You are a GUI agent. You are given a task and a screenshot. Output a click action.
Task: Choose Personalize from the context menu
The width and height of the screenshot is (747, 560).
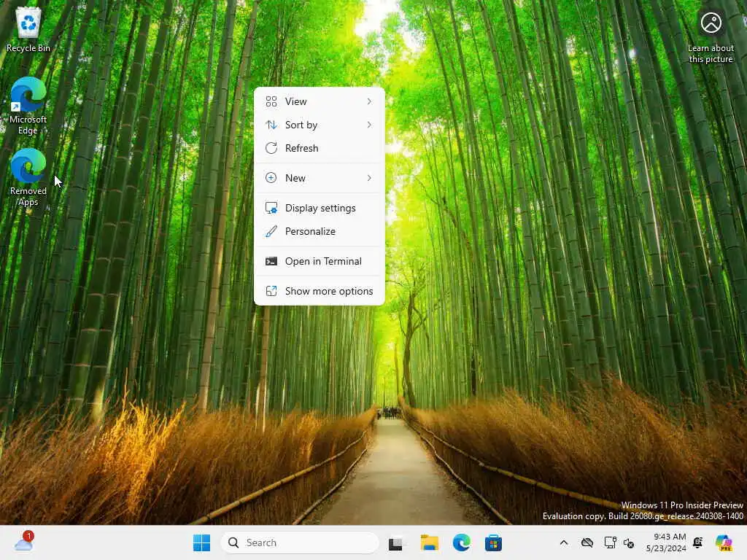tap(320, 231)
